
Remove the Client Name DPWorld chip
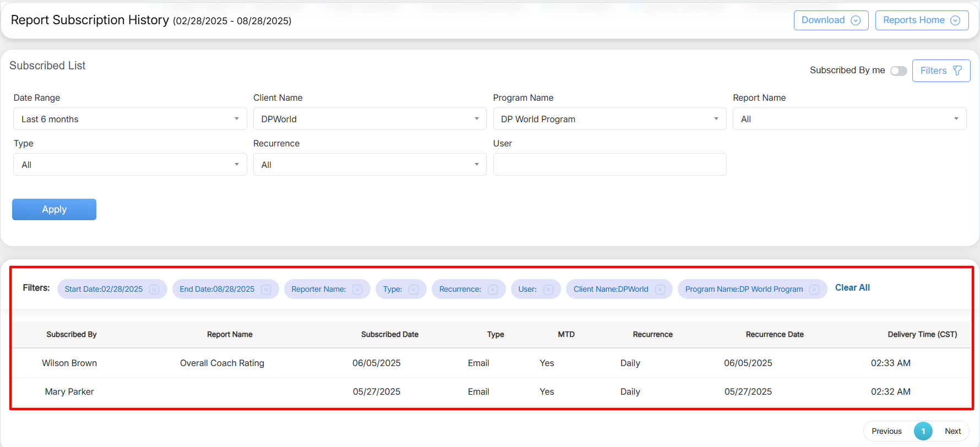[x=660, y=290]
